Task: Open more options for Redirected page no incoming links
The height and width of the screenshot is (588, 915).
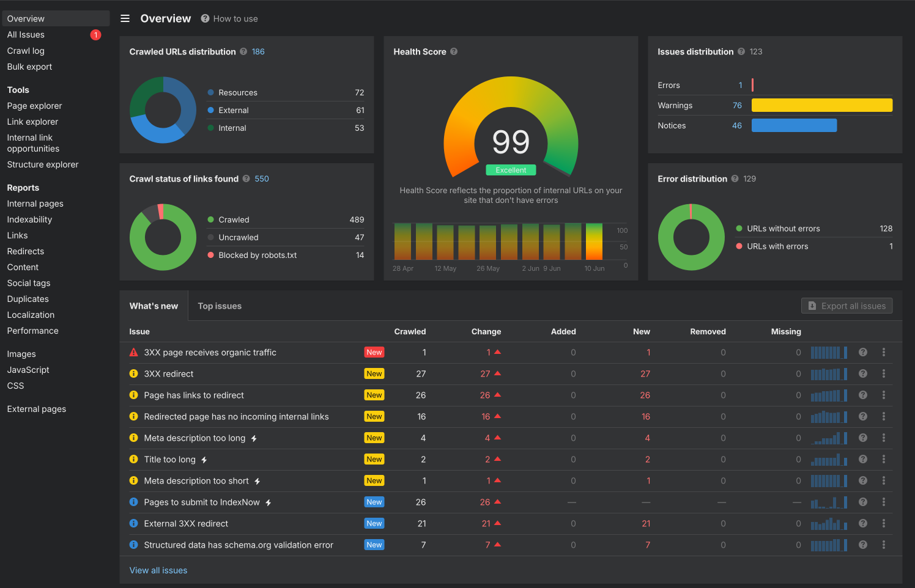Action: pyautogui.click(x=884, y=416)
